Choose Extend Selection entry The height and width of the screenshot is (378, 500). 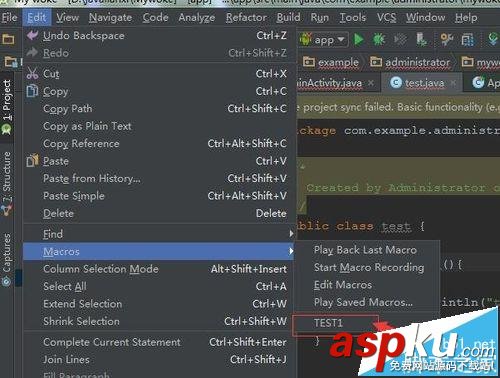(157, 304)
